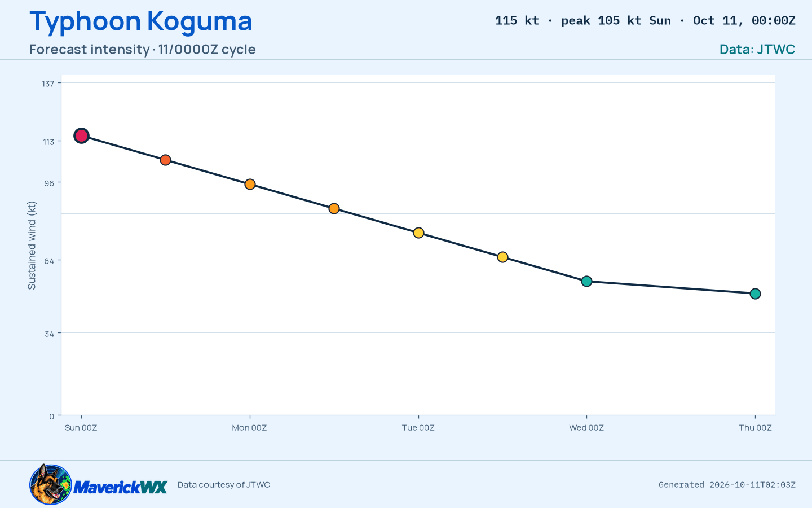Click the 'Thu 00Z' x-axis label

point(755,427)
